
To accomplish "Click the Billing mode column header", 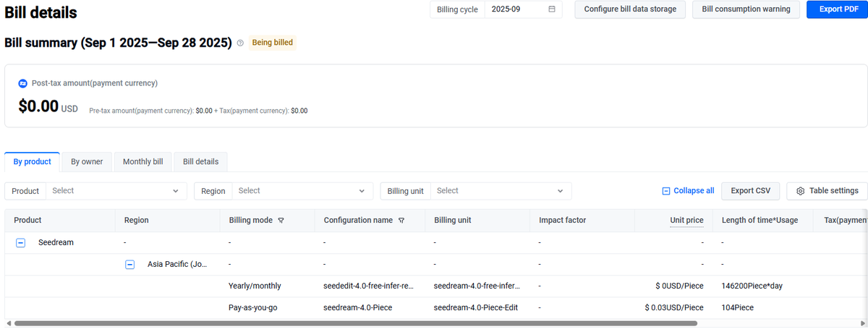I will 250,220.
